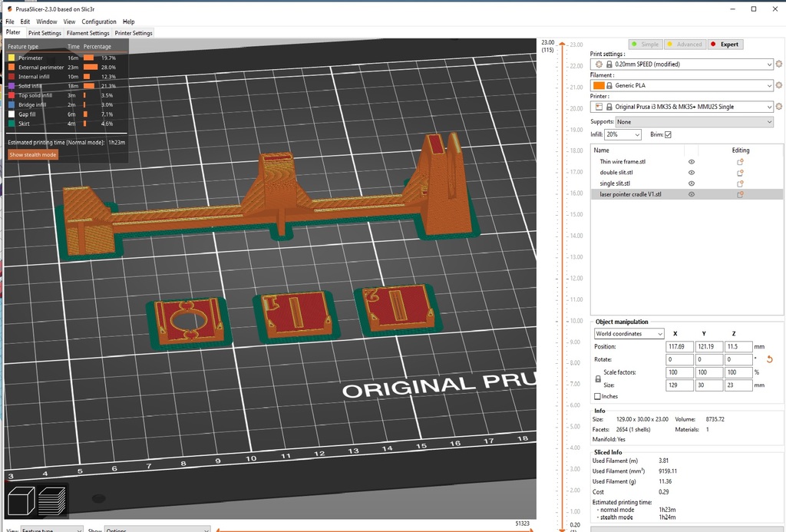Click the editing icon for double slit.stl
This screenshot has width=786, height=532.
pyautogui.click(x=740, y=172)
